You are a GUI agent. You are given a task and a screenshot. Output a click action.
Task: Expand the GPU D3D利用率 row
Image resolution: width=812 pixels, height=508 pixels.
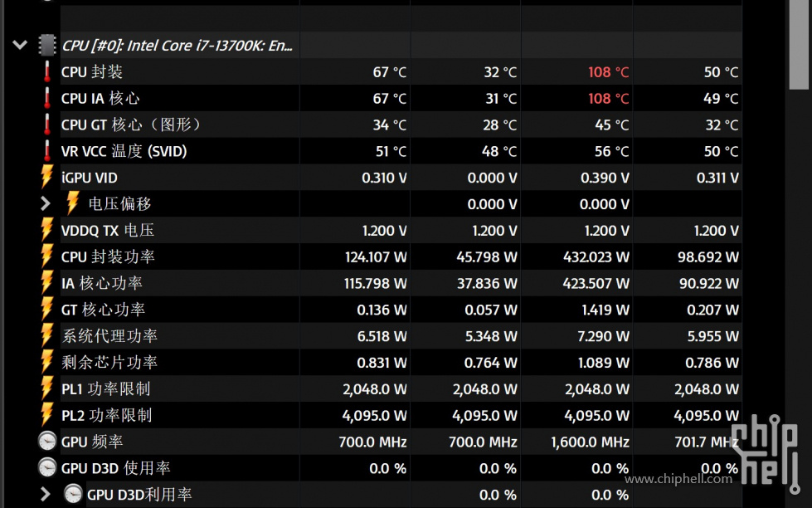[46, 495]
